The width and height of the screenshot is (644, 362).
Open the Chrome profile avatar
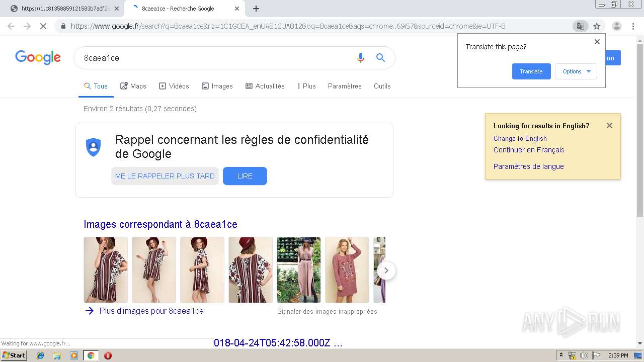point(616,26)
